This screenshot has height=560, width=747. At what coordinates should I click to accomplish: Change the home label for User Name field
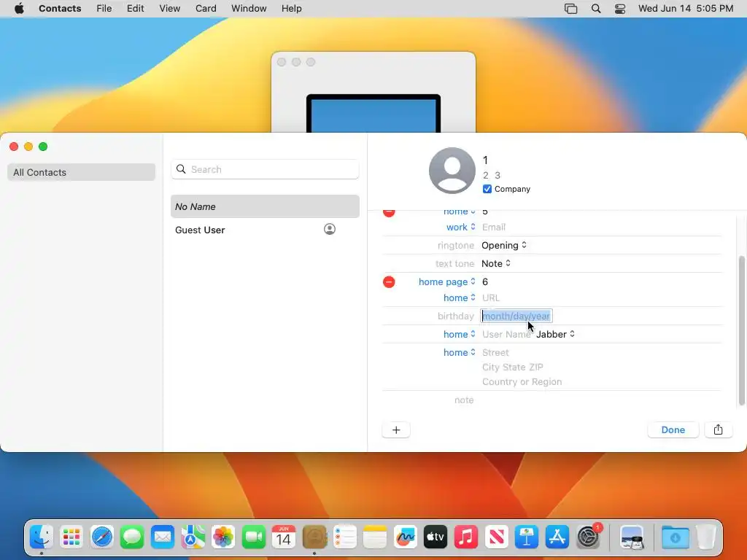pyautogui.click(x=459, y=334)
